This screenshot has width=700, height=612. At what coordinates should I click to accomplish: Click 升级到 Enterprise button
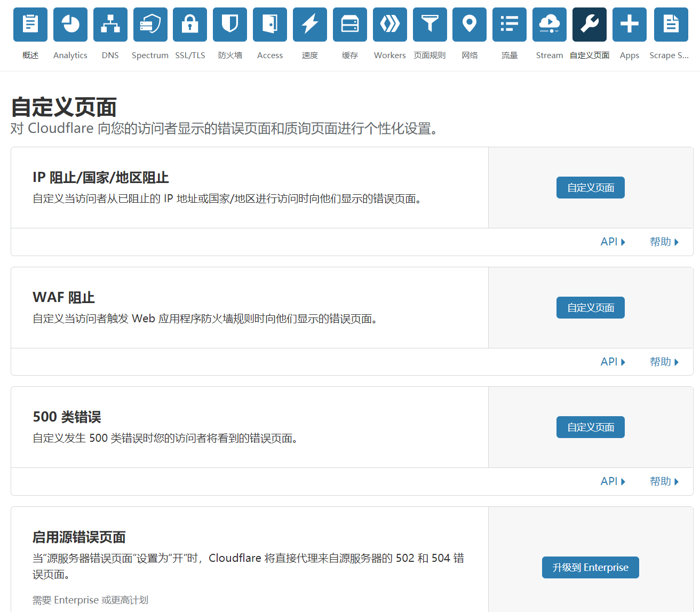click(x=591, y=568)
